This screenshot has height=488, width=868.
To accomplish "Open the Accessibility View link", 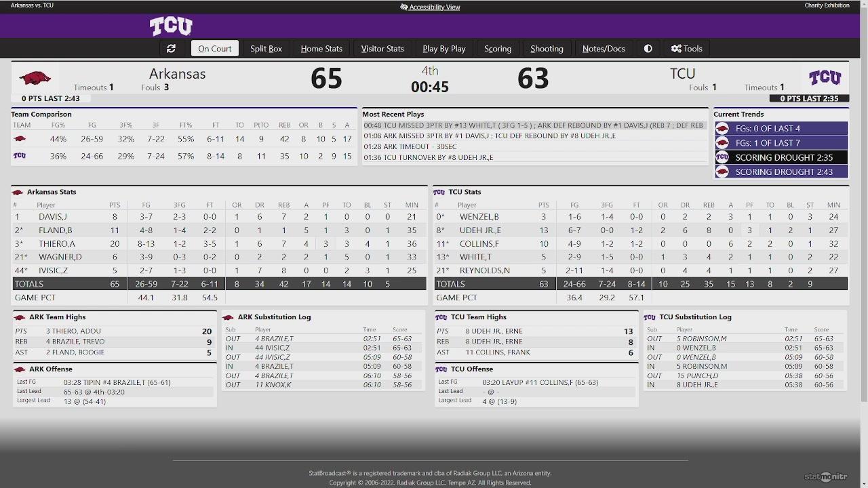I will pos(430,7).
